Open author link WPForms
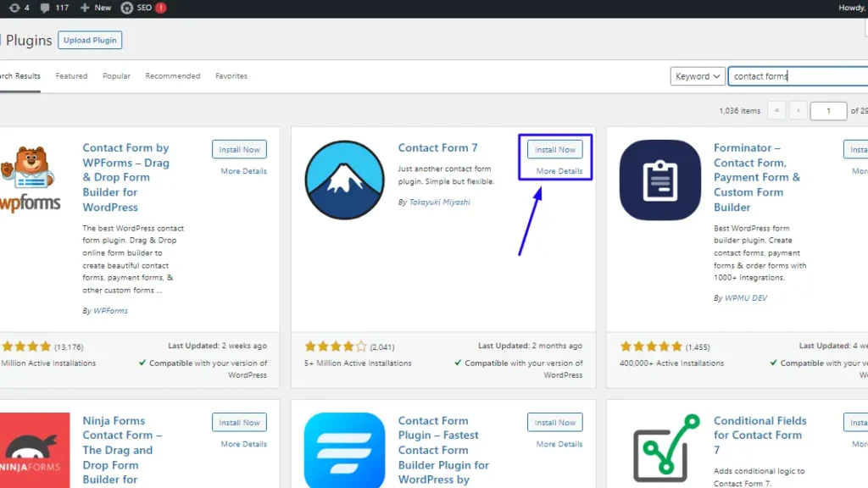This screenshot has height=488, width=868. [x=111, y=311]
